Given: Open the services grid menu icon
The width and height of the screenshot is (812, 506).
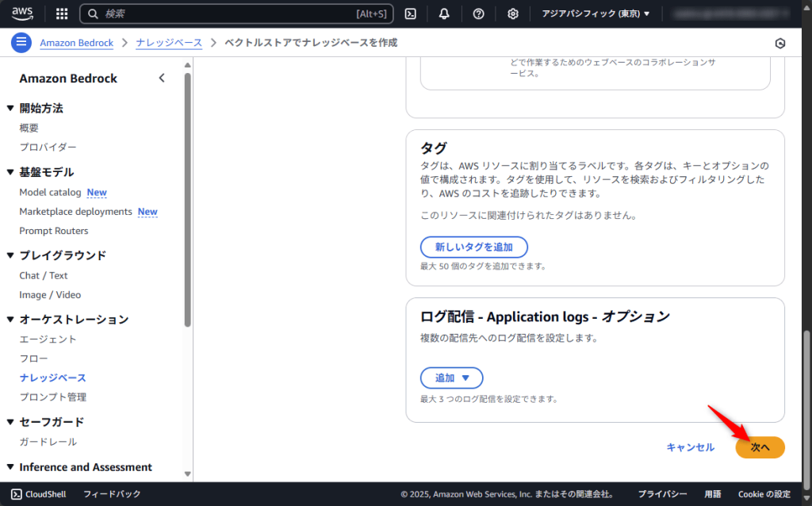Looking at the screenshot, I should [62, 14].
